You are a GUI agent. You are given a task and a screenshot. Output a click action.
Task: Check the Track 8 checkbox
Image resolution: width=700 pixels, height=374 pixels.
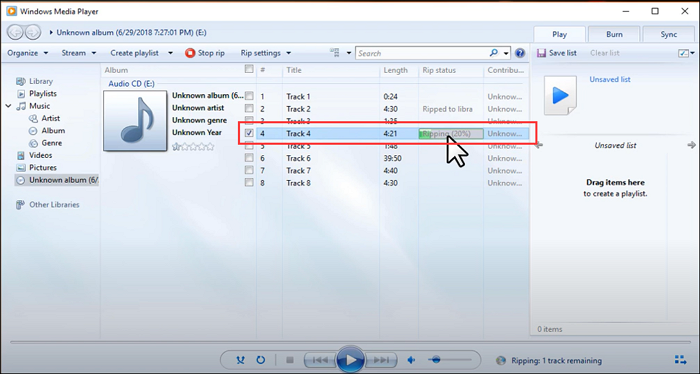249,183
